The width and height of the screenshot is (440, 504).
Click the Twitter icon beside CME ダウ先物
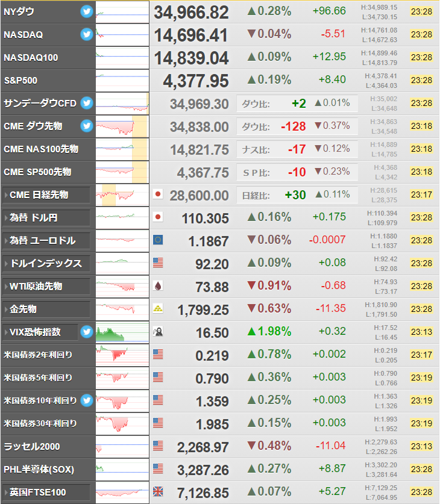point(87,126)
